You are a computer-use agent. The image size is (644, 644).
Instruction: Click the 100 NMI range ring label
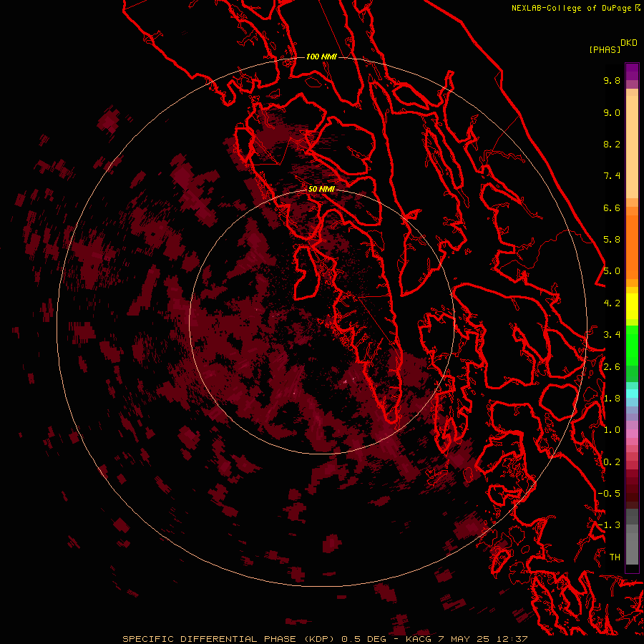(x=321, y=57)
